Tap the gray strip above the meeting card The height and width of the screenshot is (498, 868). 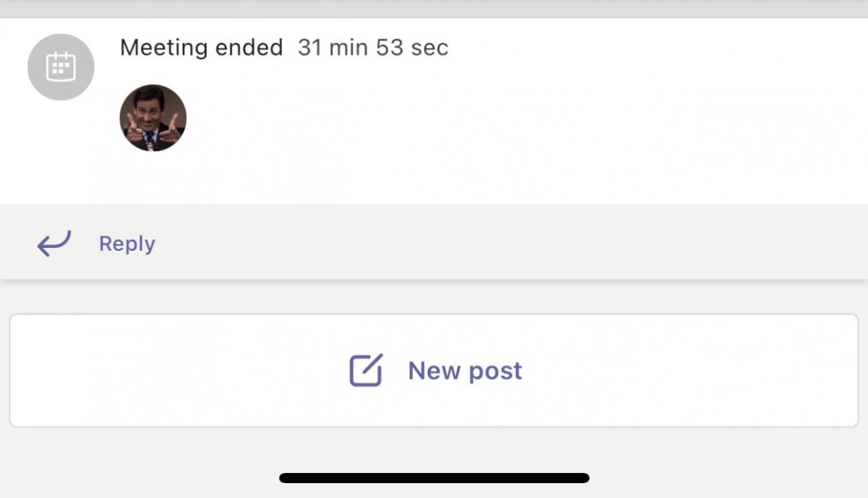click(434, 8)
